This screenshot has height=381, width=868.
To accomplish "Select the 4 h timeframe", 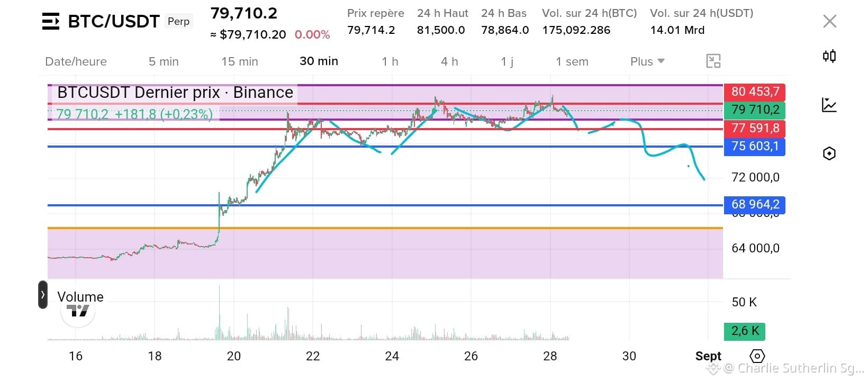I will tap(449, 61).
